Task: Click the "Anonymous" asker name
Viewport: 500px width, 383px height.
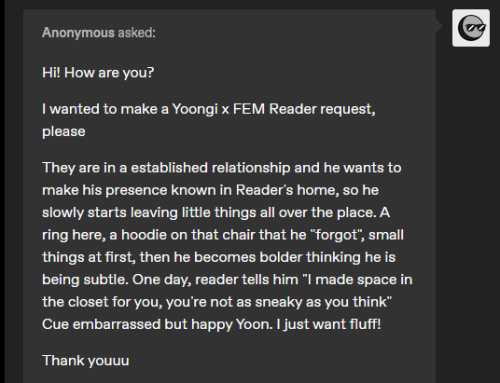Action: 78,33
